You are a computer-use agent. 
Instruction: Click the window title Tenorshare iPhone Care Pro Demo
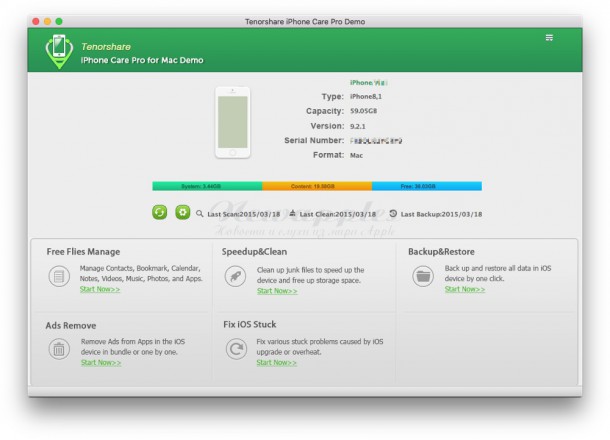coord(305,21)
